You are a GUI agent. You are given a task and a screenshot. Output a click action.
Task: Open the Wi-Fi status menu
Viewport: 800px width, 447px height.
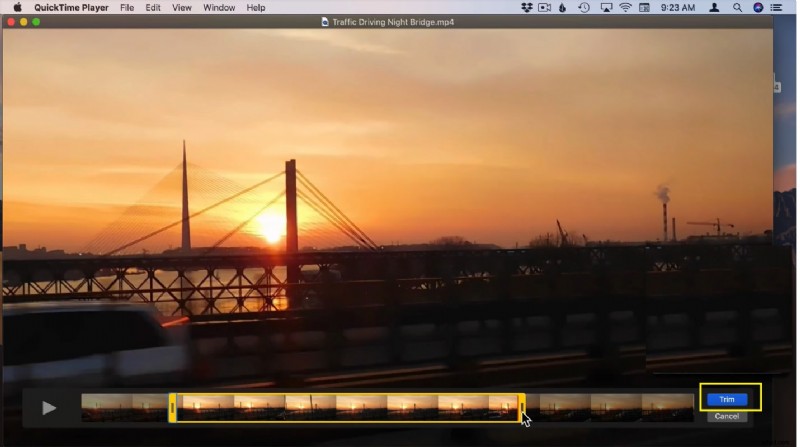point(626,7)
